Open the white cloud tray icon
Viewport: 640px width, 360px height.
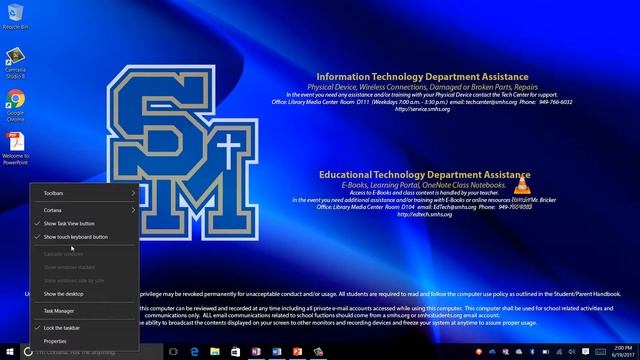pos(519,351)
